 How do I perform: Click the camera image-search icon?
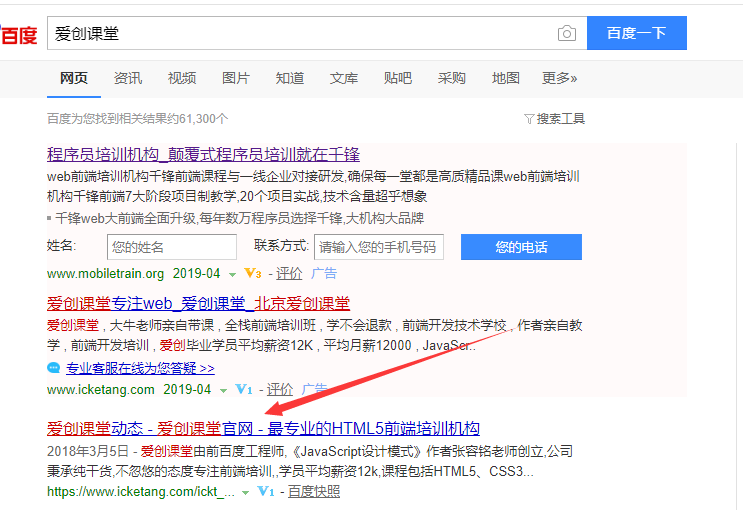click(x=566, y=33)
